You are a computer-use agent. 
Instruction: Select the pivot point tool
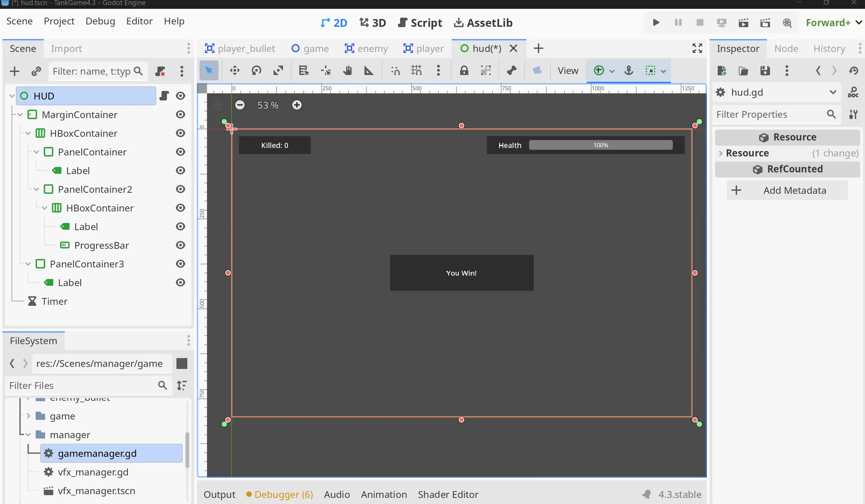[325, 70]
